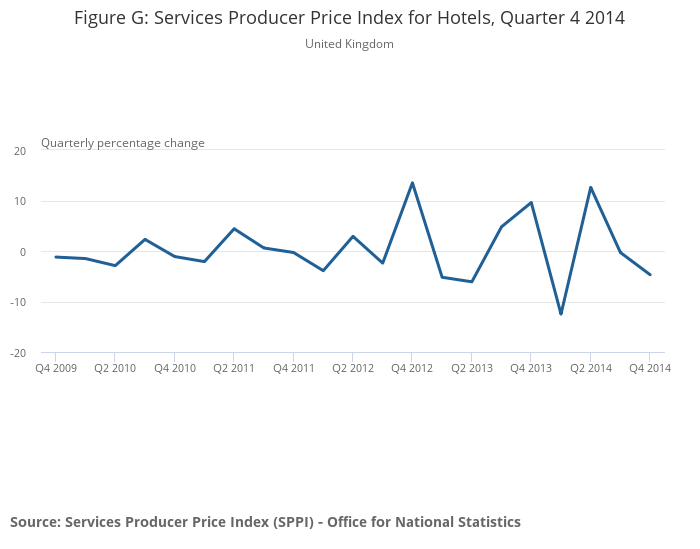
Task: Click the Q2 2014 peak data point
Action: [590, 187]
